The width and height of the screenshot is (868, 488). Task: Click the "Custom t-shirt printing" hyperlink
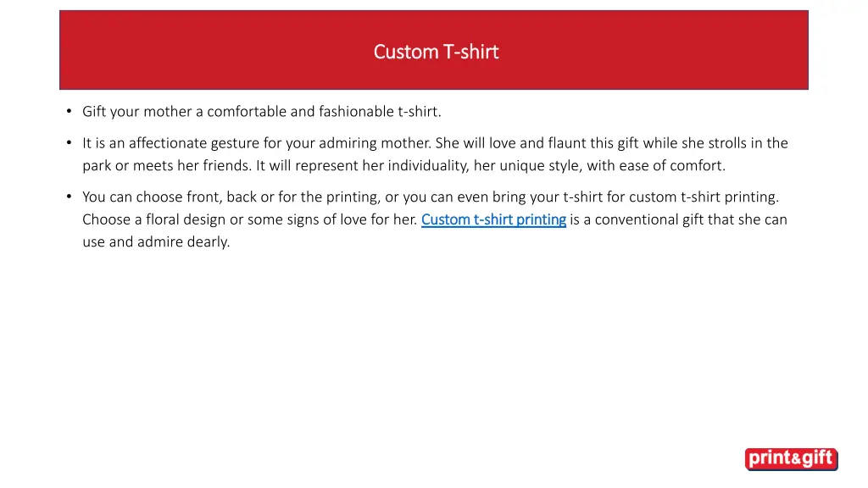click(x=493, y=220)
